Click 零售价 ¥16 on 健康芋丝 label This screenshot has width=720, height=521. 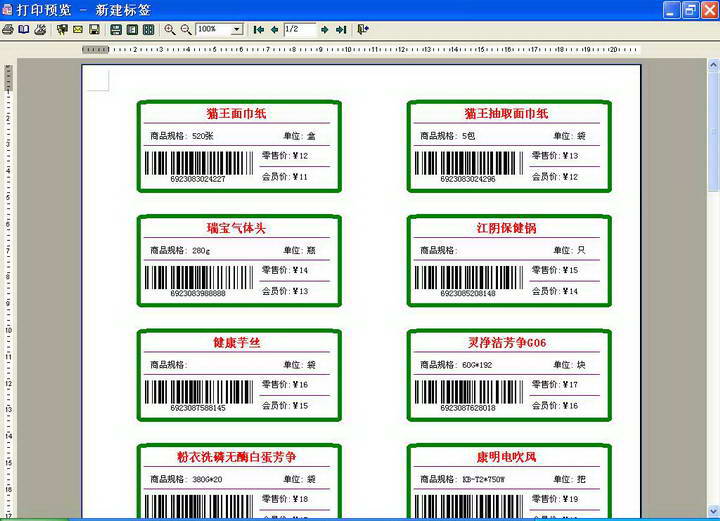[285, 384]
